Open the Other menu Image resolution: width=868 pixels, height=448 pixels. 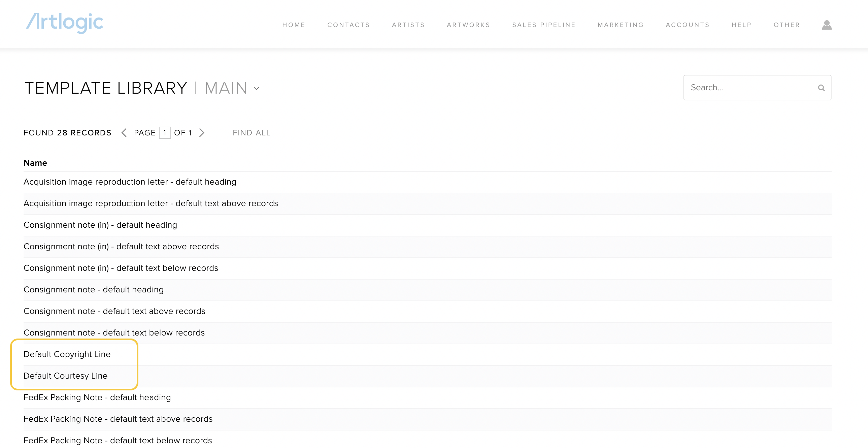click(x=787, y=25)
